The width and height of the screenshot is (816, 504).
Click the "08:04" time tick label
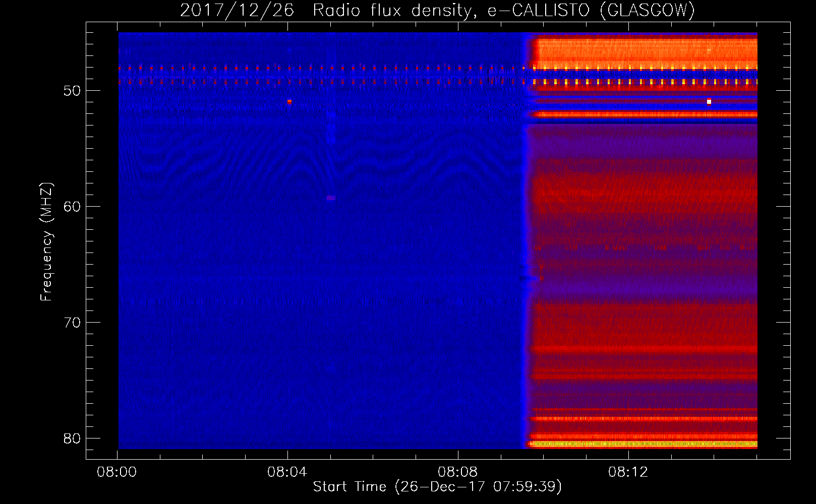pyautogui.click(x=287, y=472)
